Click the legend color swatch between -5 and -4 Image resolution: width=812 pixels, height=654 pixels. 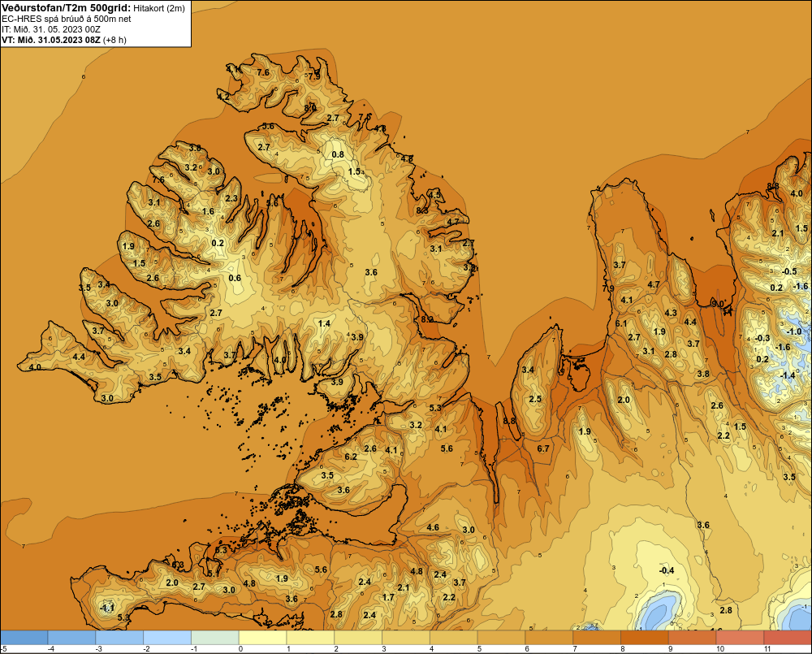point(24,638)
